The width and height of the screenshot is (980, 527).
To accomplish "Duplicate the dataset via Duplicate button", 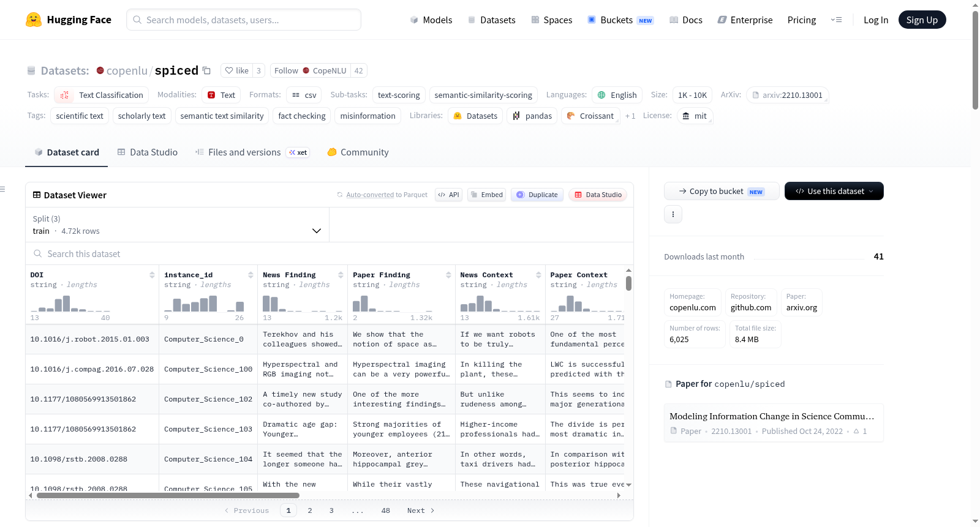I will click(x=537, y=195).
